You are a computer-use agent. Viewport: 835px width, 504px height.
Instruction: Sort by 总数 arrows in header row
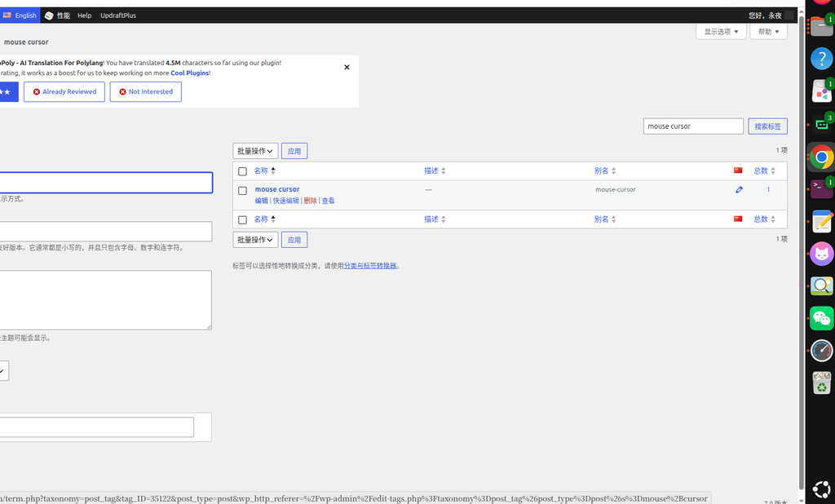tap(773, 170)
